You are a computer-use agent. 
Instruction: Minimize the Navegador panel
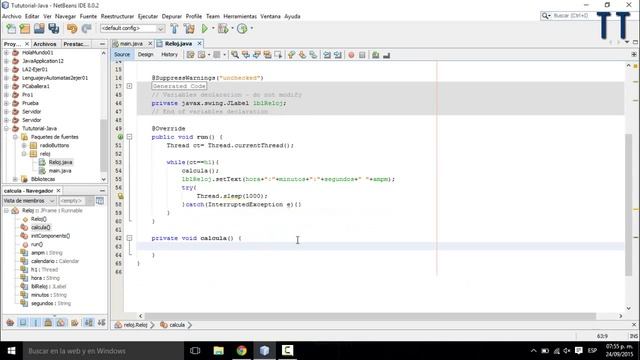click(x=102, y=191)
